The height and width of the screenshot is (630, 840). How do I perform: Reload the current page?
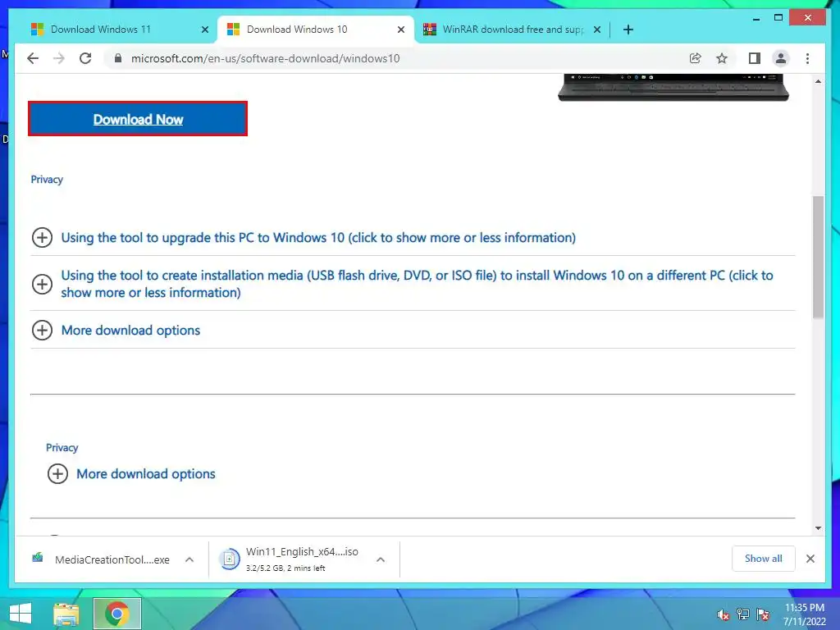(85, 58)
